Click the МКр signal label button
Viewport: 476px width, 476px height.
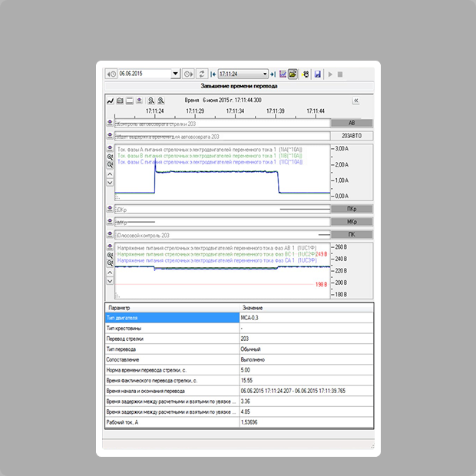352,222
